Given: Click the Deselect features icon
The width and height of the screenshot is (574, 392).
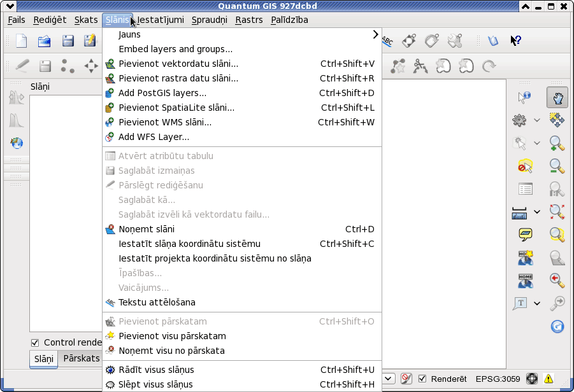Looking at the screenshot, I should pyautogui.click(x=525, y=166).
